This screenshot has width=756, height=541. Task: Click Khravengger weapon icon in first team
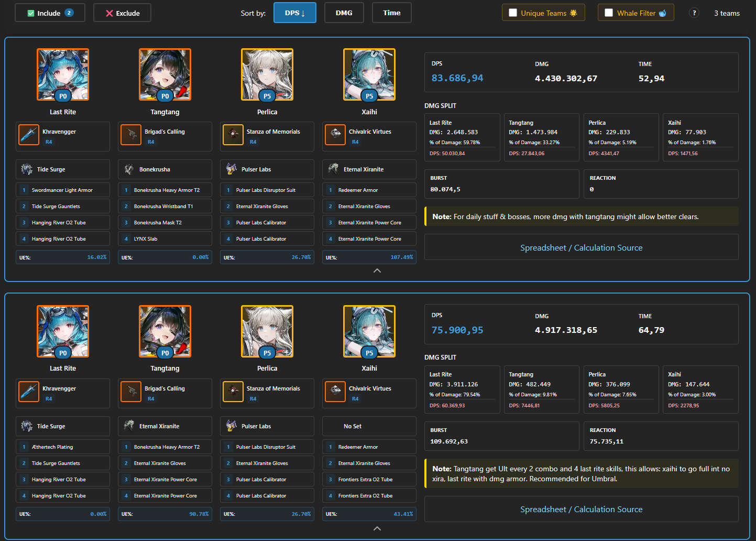29,135
